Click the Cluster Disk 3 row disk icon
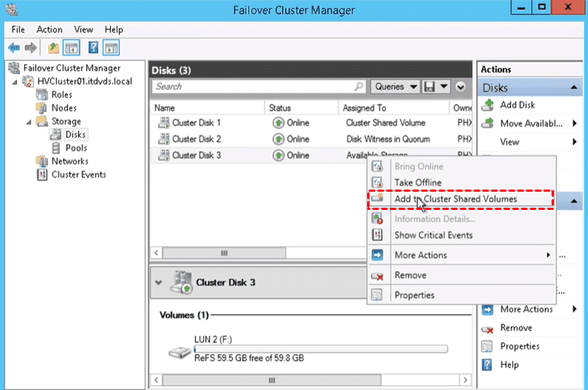The image size is (588, 390). (x=163, y=155)
